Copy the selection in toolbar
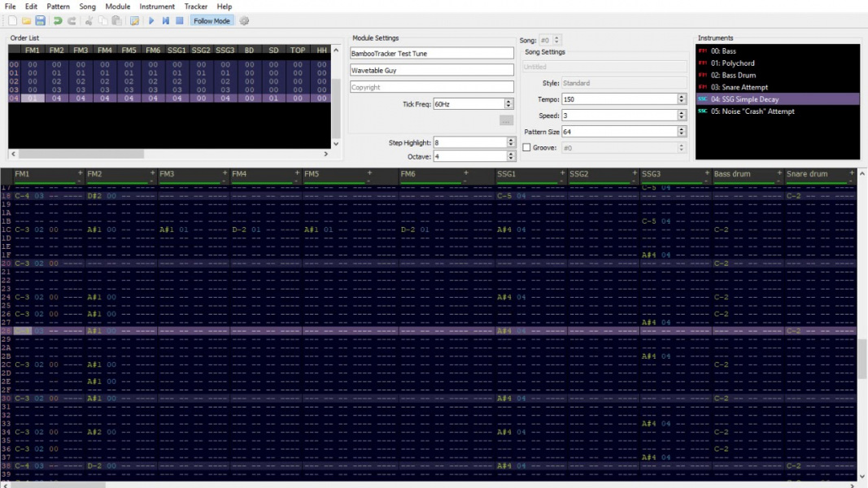The height and width of the screenshot is (488, 868). click(103, 21)
